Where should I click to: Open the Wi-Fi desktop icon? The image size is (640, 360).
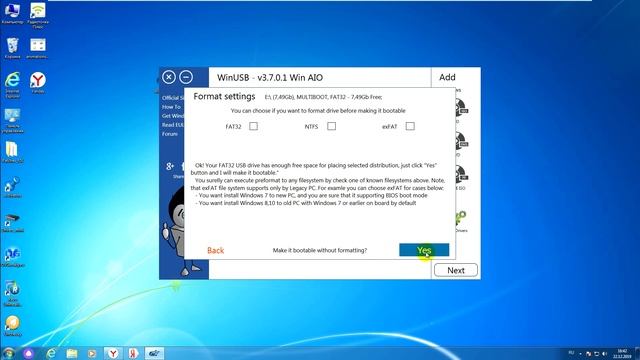coord(38,16)
